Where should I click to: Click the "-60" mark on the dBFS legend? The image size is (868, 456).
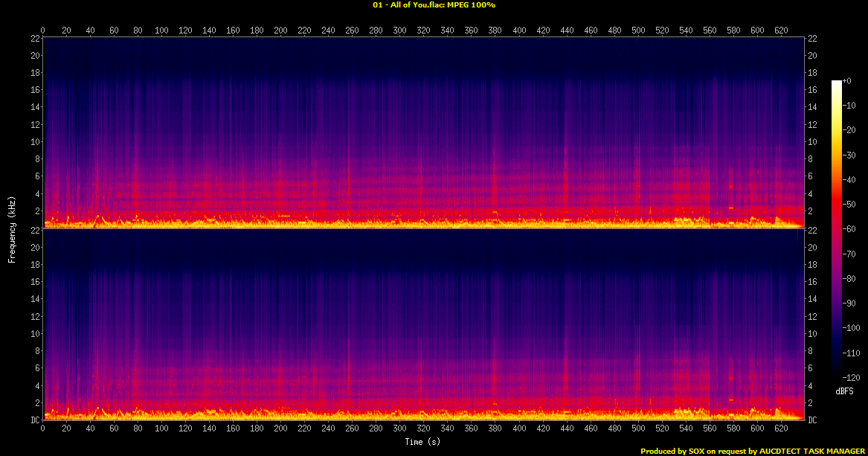pos(847,229)
